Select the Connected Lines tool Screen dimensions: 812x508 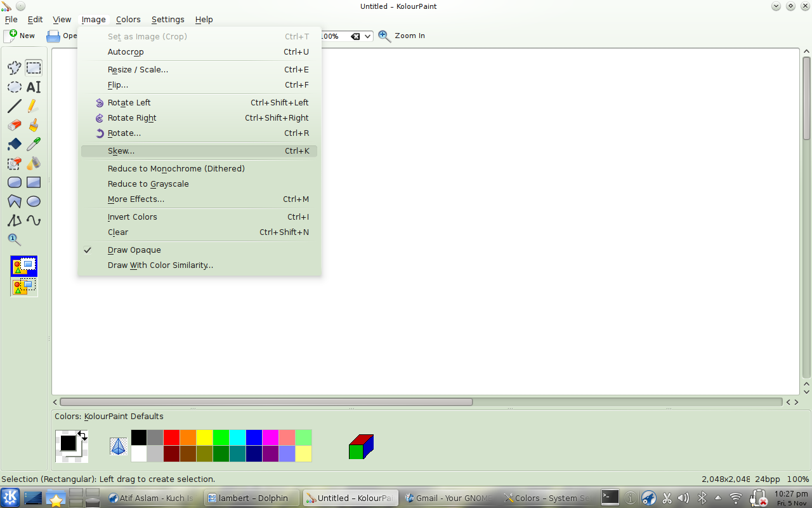point(14,220)
